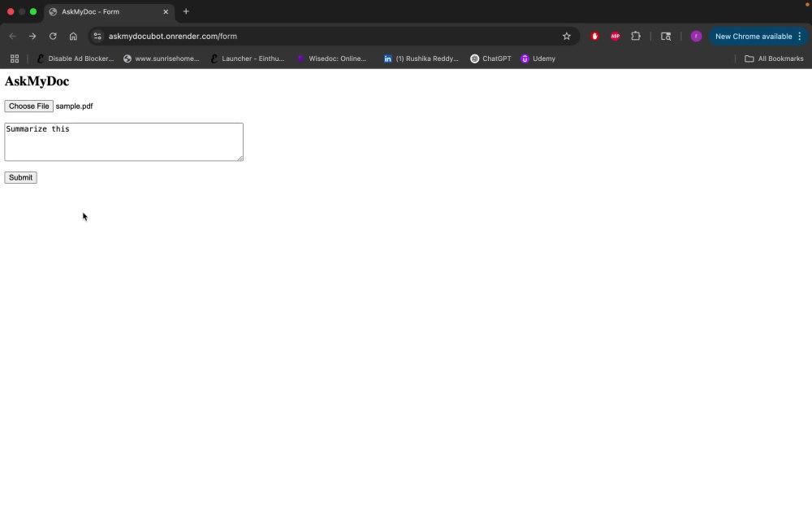The image size is (812, 508).
Task: Bookmark this page with star icon
Action: click(x=567, y=37)
